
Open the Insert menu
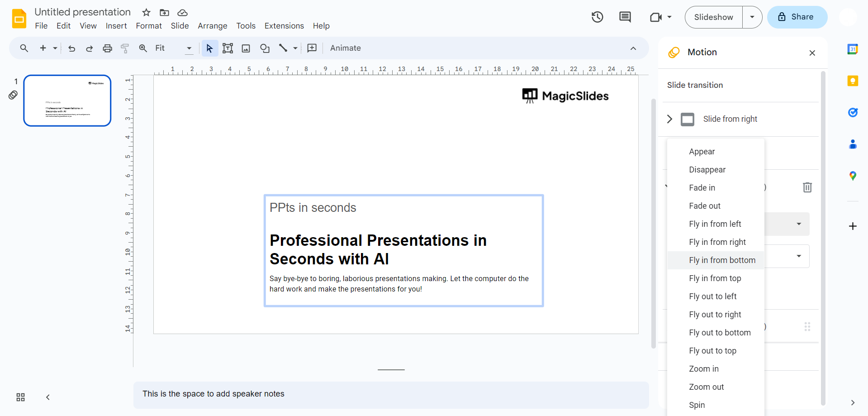(x=116, y=26)
